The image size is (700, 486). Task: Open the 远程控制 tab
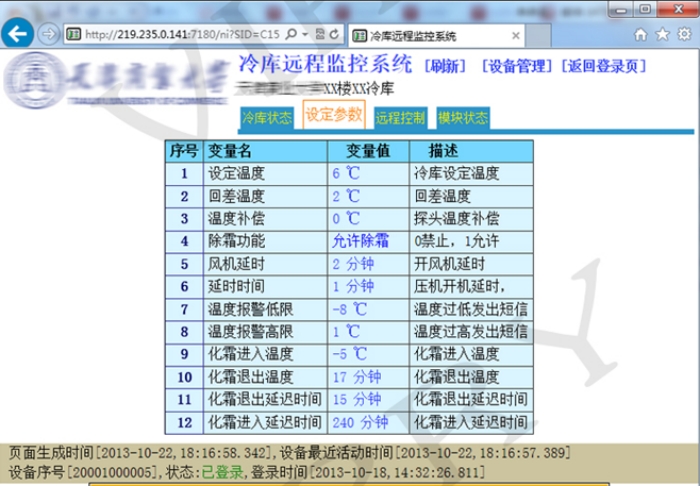pyautogui.click(x=400, y=118)
